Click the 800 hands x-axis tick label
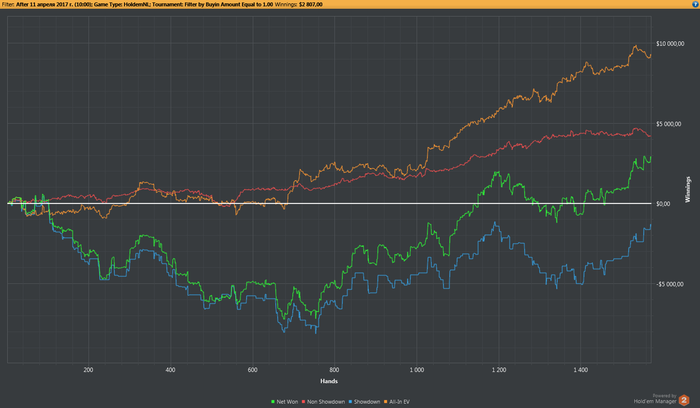This screenshot has height=408, width=700. click(x=334, y=370)
